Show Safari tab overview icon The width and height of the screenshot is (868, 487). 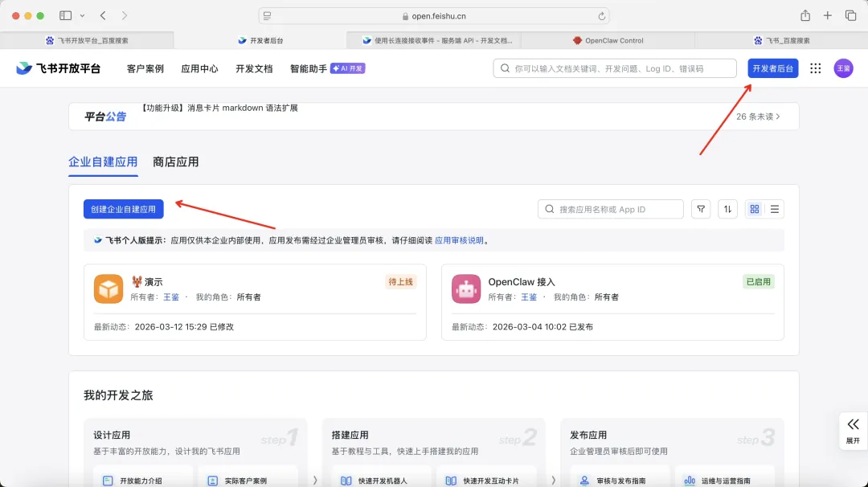coord(851,15)
